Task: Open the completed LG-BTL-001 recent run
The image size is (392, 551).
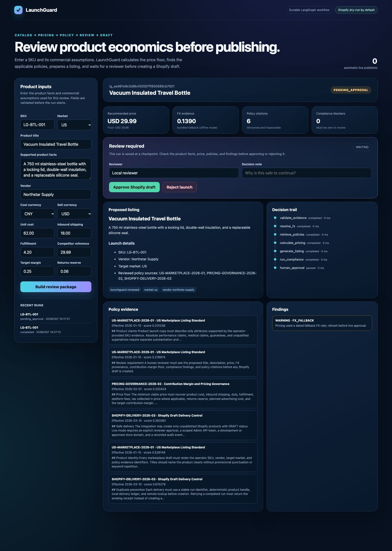Action: point(56,330)
